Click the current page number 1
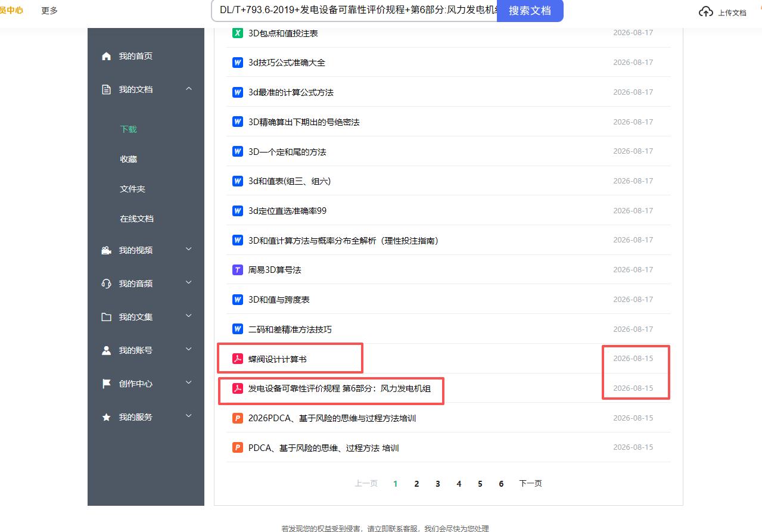Screen dimensions: 762x532 [x=395, y=484]
